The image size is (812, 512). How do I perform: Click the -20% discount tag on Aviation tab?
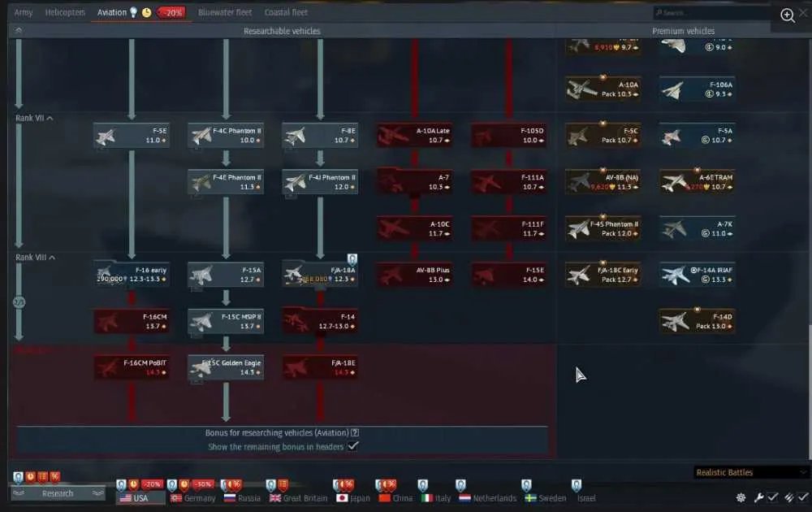point(171,12)
